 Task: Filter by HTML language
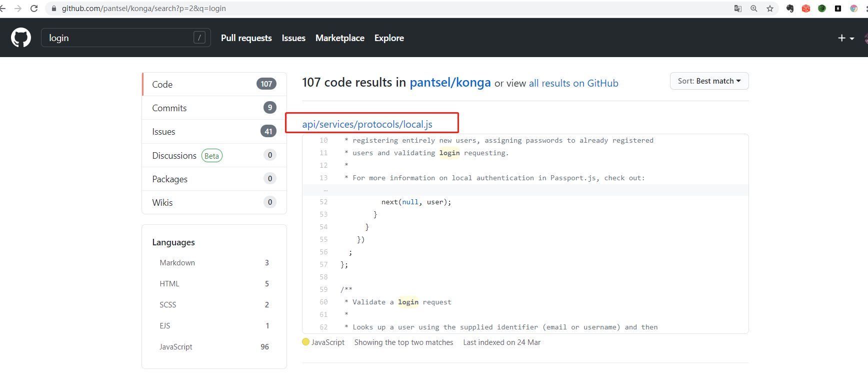pos(214,284)
